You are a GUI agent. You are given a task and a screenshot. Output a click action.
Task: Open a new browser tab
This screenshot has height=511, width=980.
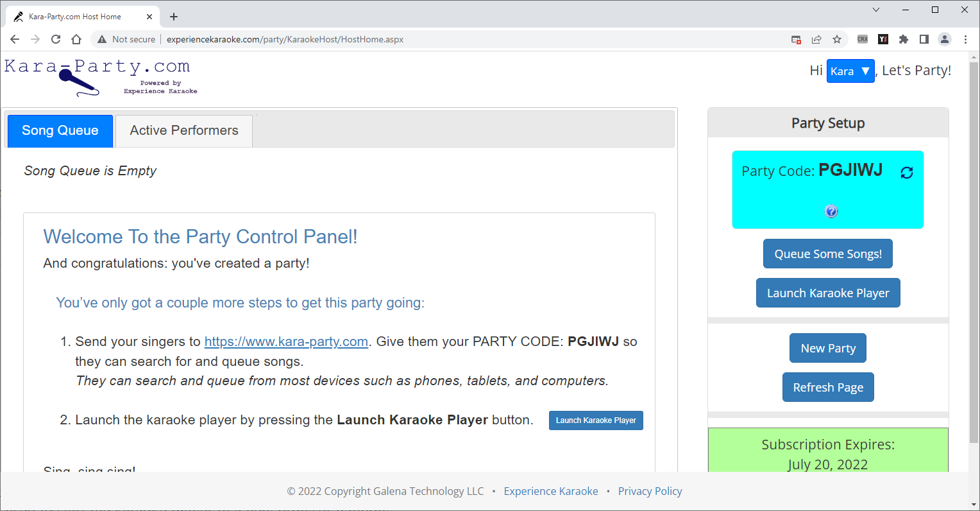coord(174,17)
